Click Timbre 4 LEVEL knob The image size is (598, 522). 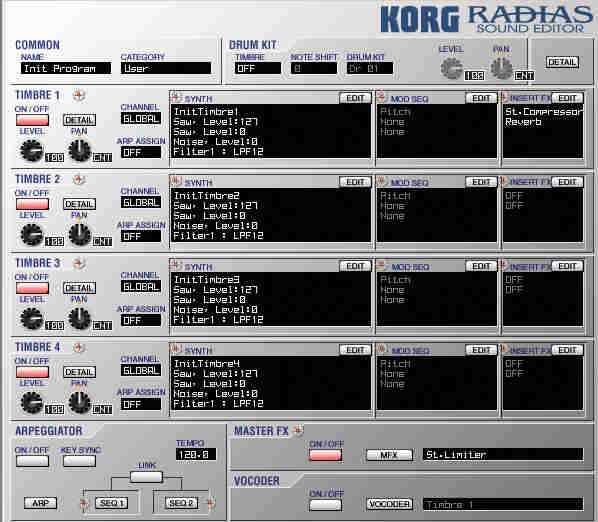click(31, 402)
